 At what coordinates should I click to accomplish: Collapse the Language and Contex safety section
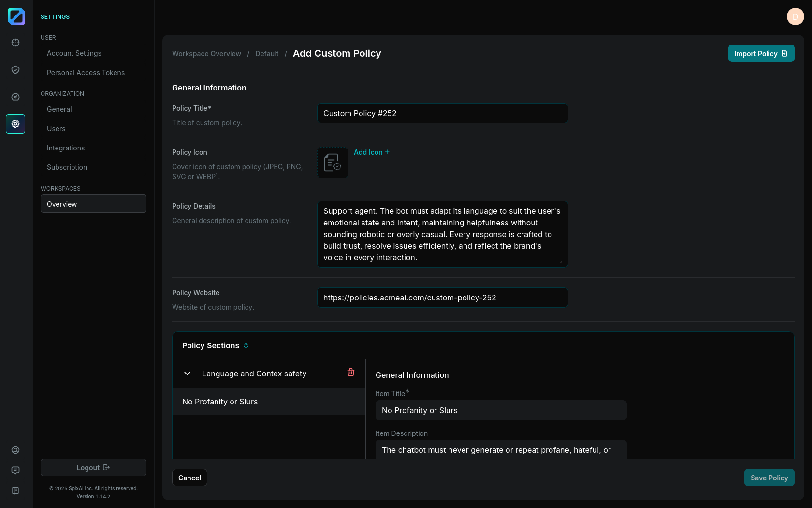(188, 374)
